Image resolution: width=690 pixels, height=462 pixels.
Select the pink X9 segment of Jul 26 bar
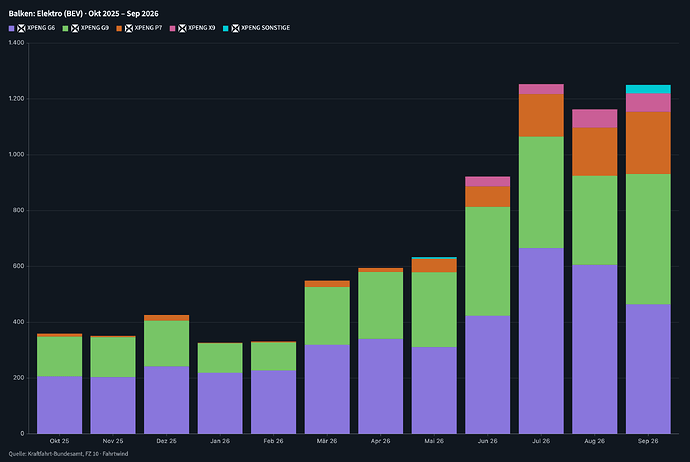(x=541, y=89)
